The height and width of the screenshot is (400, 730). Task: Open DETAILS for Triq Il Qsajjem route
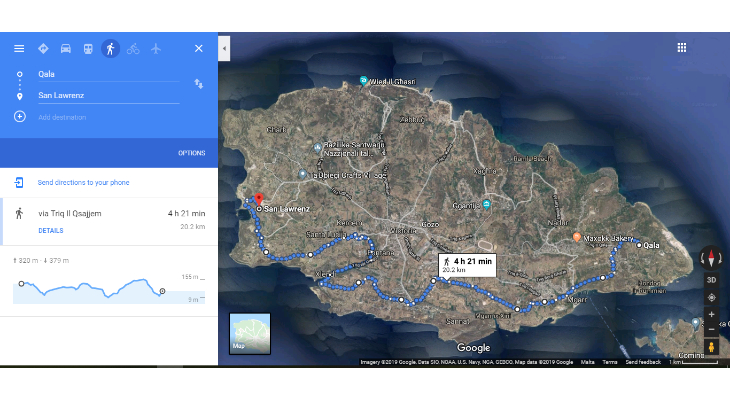pos(51,231)
